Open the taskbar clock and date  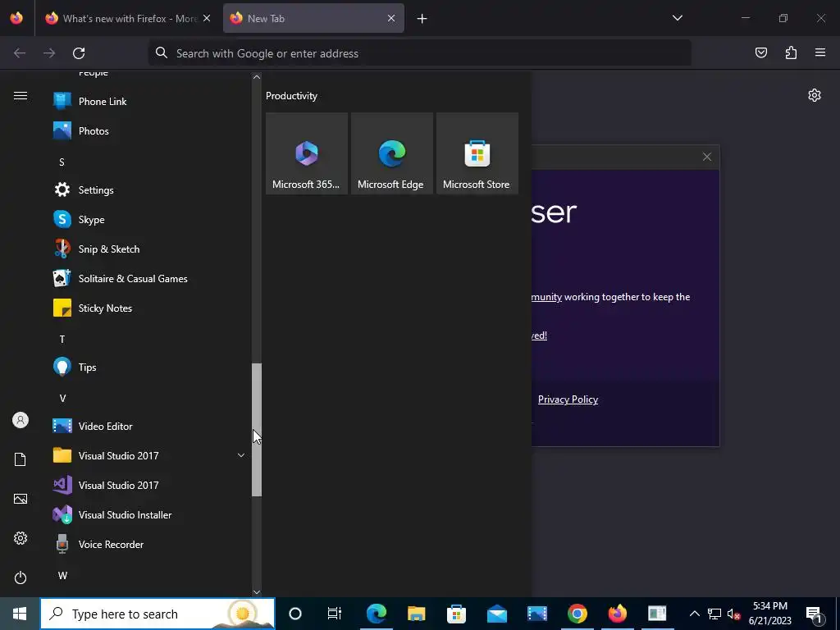tap(769, 614)
